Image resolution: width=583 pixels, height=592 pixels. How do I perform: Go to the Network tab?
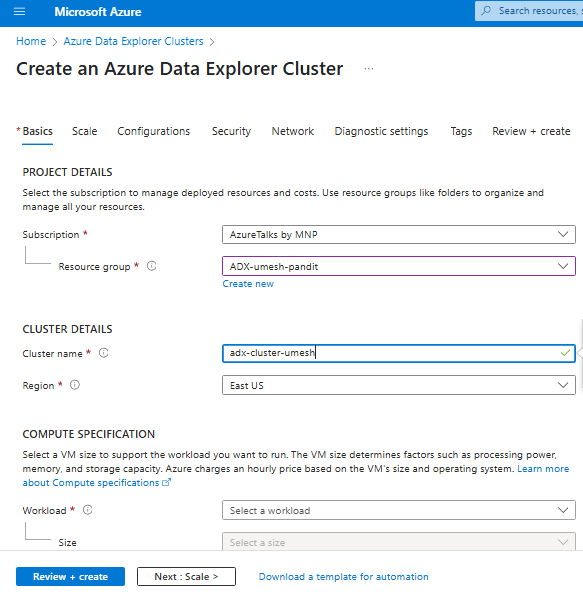click(x=293, y=131)
